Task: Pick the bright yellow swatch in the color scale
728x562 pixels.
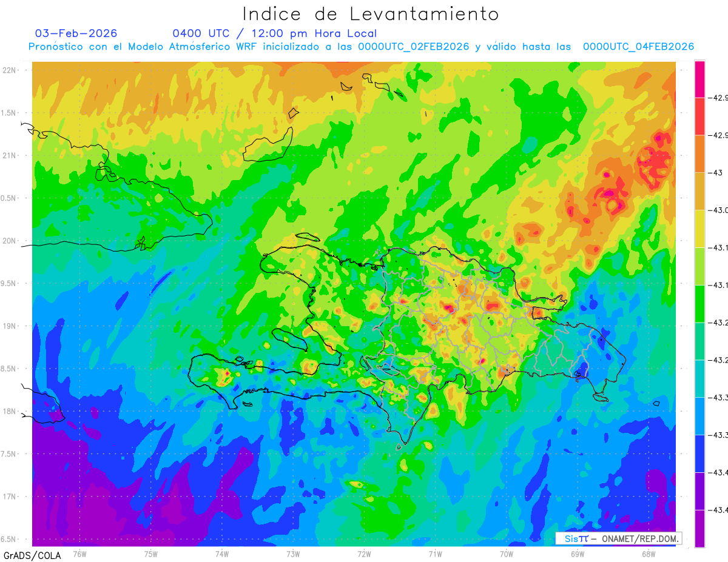Action: (x=699, y=229)
